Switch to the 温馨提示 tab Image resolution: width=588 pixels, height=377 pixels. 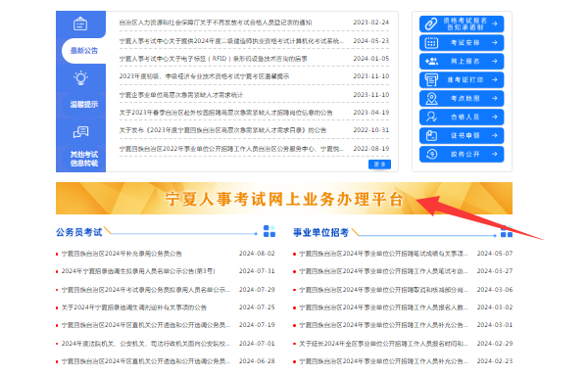click(x=83, y=104)
